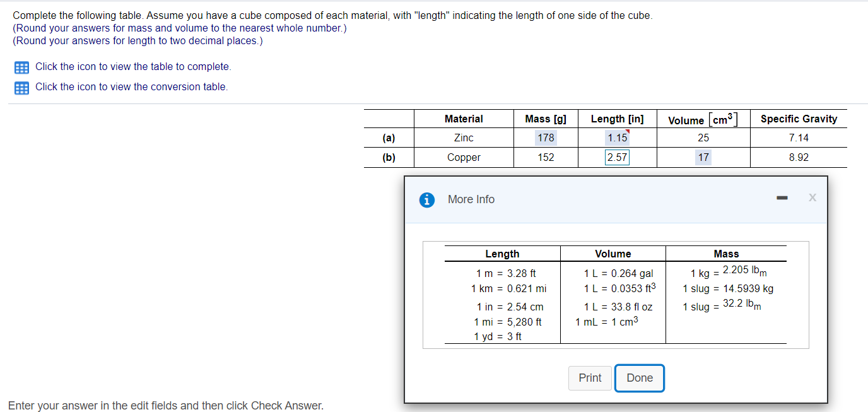This screenshot has width=868, height=412.
Task: Click the Mass [g] column header
Action: point(546,119)
